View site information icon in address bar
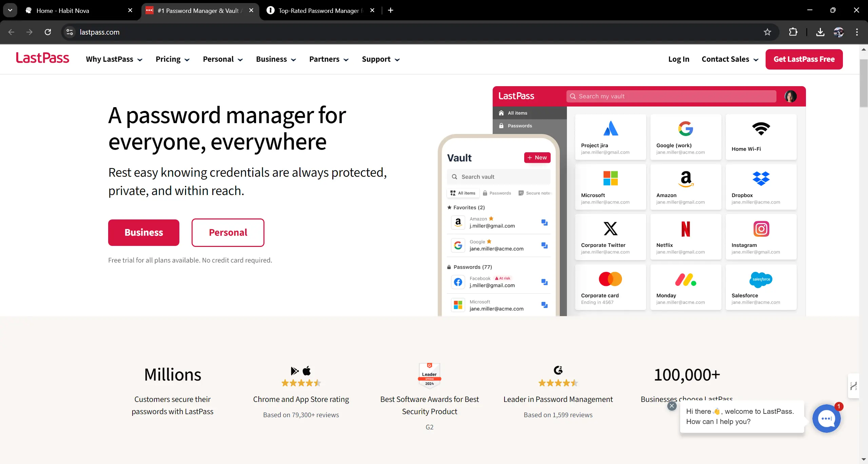 click(70, 32)
